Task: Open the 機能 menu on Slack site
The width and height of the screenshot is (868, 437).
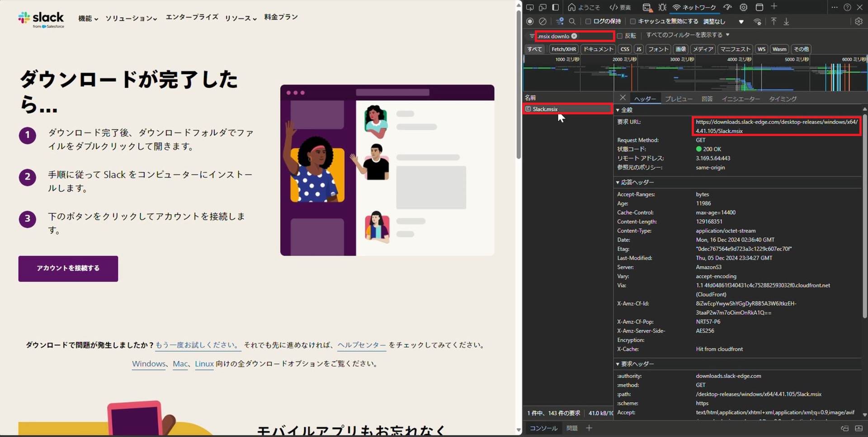Action: coord(88,18)
